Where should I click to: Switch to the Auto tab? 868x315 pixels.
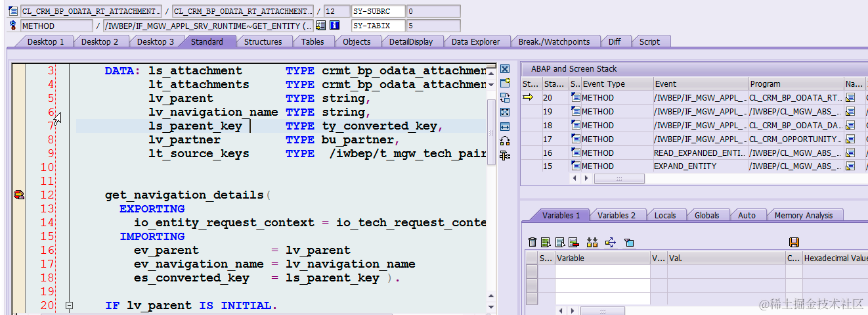pos(747,215)
